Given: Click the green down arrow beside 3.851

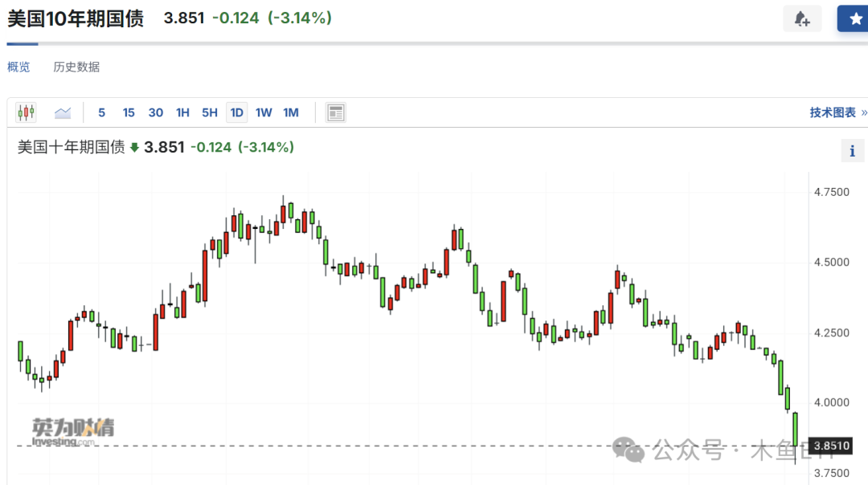Looking at the screenshot, I should coord(134,148).
